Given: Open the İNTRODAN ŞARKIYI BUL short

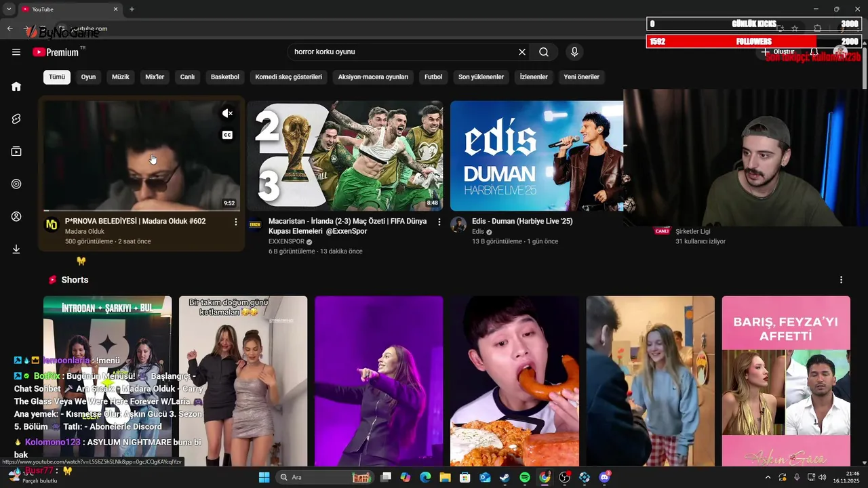Looking at the screenshot, I should pyautogui.click(x=107, y=381).
